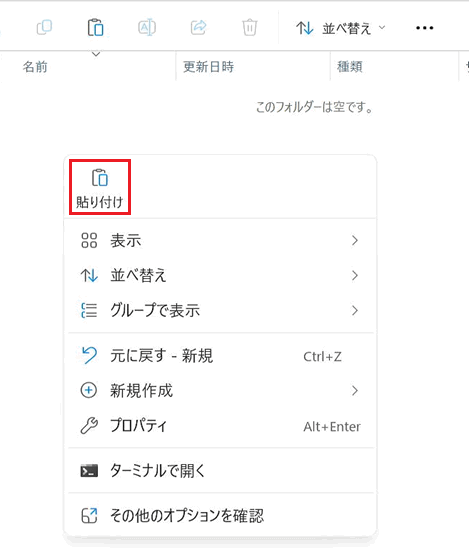Screen dimensions: 469x550
Task: Expand the 表示 submenu
Action: 221,241
